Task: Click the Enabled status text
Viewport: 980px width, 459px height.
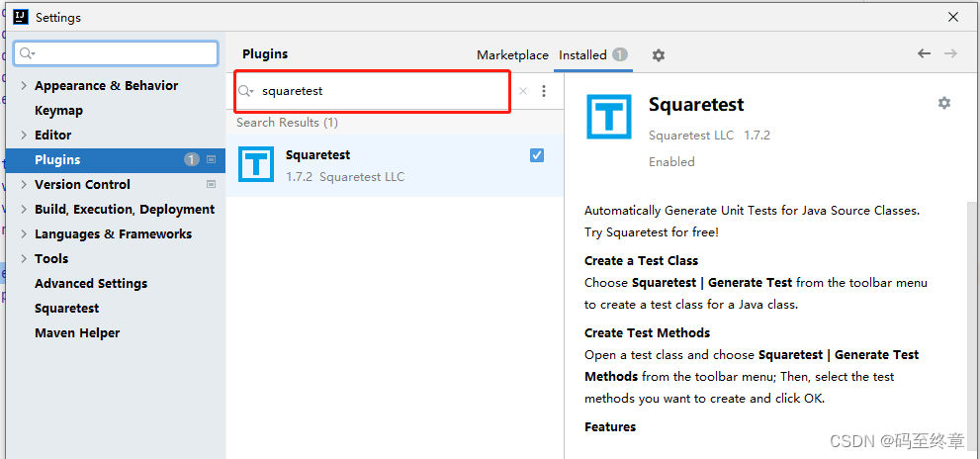Action: point(671,162)
